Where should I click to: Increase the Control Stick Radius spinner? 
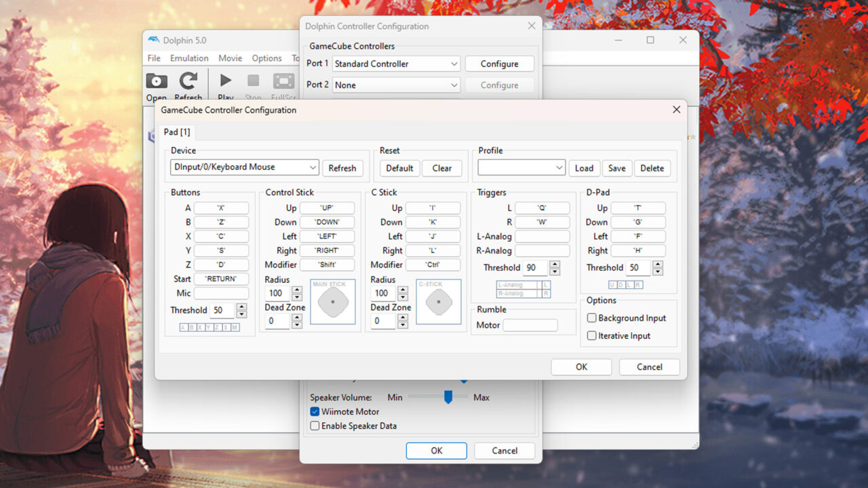point(297,289)
